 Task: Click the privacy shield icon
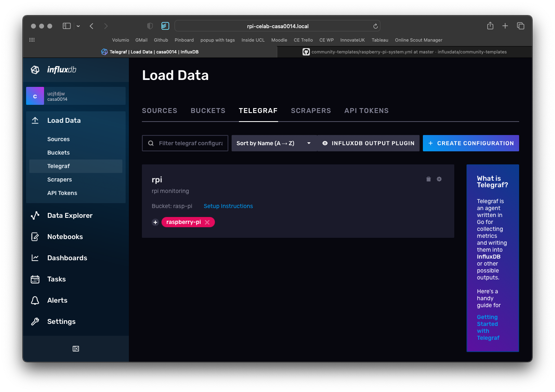(x=150, y=26)
